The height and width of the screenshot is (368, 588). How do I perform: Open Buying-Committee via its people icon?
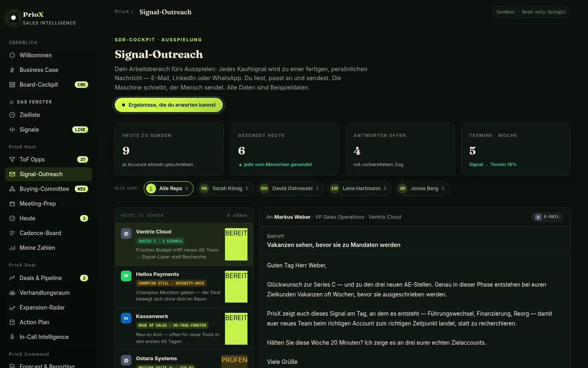[12, 189]
